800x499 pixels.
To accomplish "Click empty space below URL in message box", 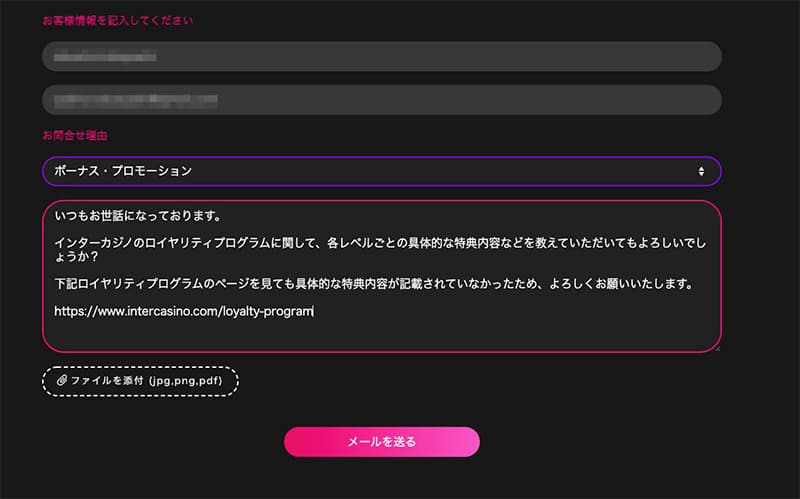I will [382, 334].
